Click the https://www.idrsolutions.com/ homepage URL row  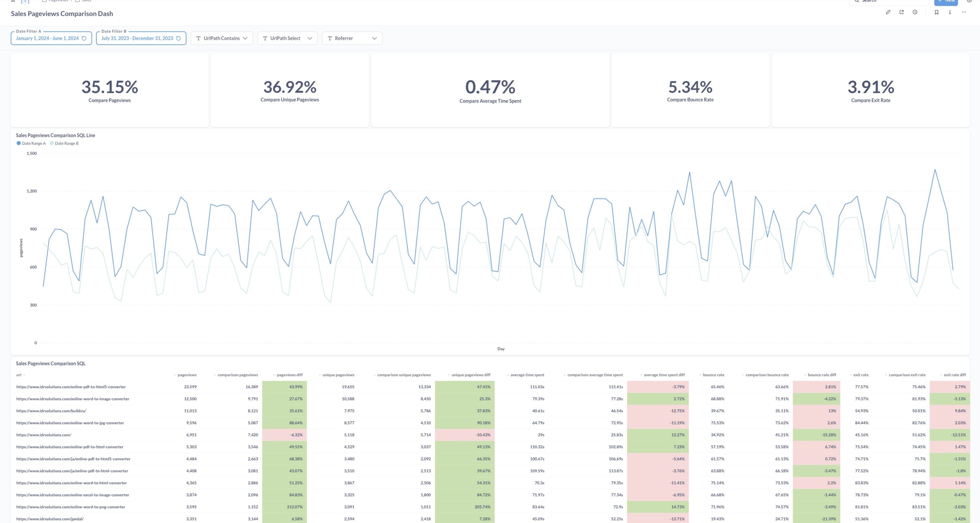(x=44, y=435)
